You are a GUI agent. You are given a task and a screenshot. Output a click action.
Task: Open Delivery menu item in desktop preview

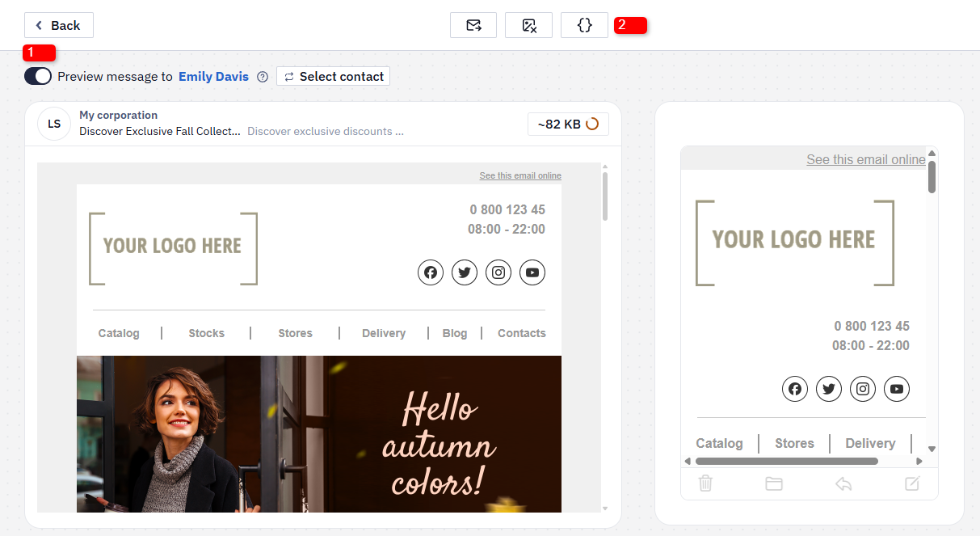point(384,333)
